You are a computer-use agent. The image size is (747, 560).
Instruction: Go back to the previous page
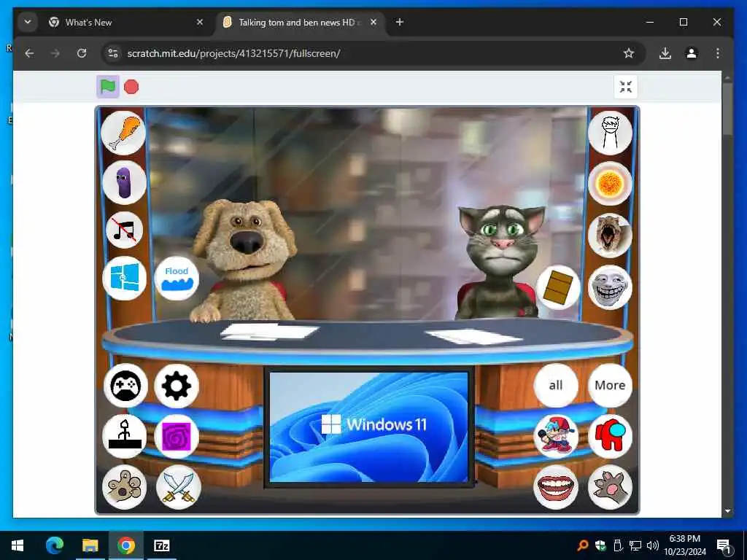click(29, 53)
